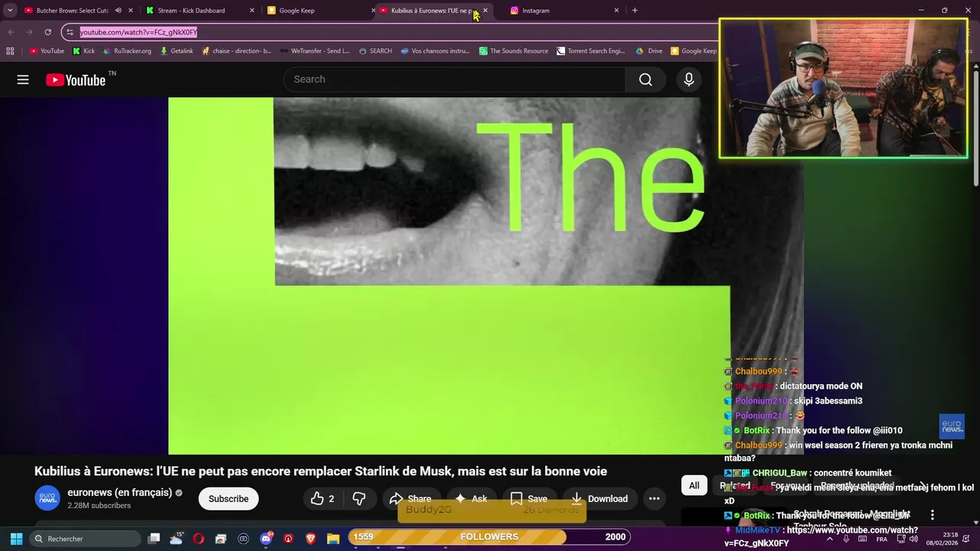This screenshot has width=980, height=551.
Task: Click the Ask button under the video
Action: [470, 499]
